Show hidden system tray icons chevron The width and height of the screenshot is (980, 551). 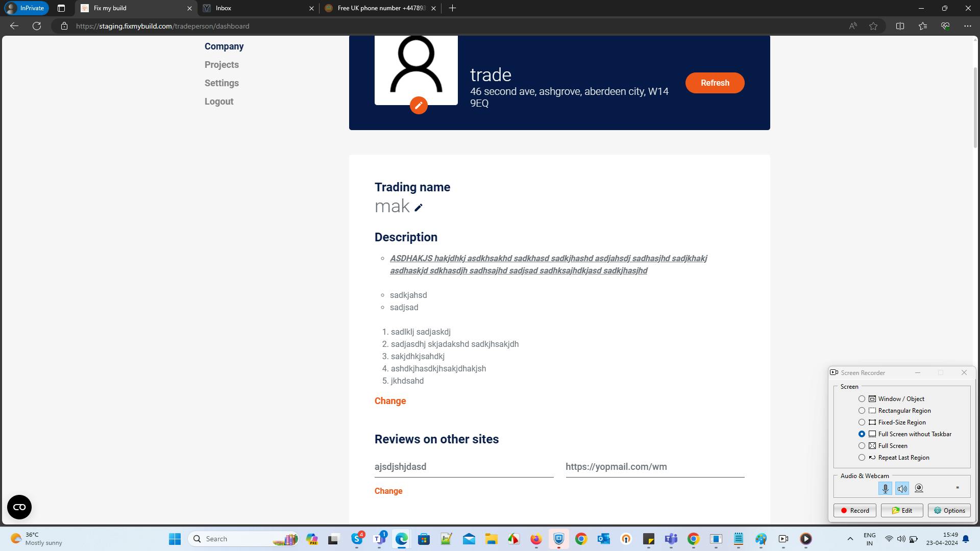pyautogui.click(x=850, y=539)
